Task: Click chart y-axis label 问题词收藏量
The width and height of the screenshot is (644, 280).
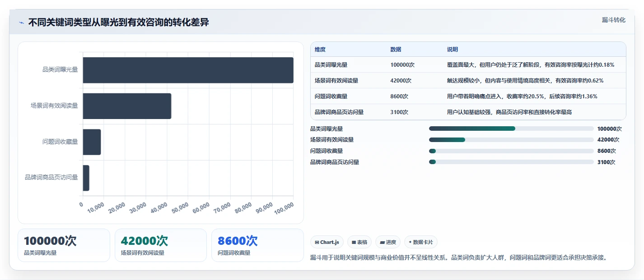Action: [60, 142]
